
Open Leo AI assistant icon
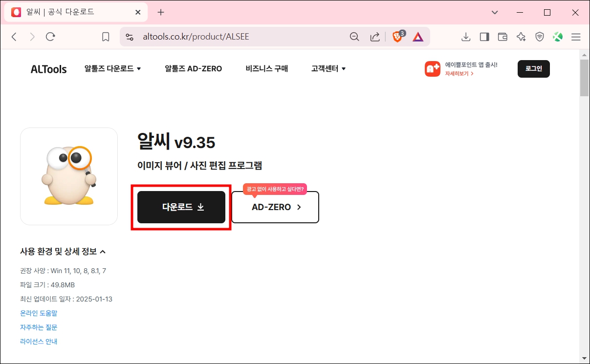521,37
